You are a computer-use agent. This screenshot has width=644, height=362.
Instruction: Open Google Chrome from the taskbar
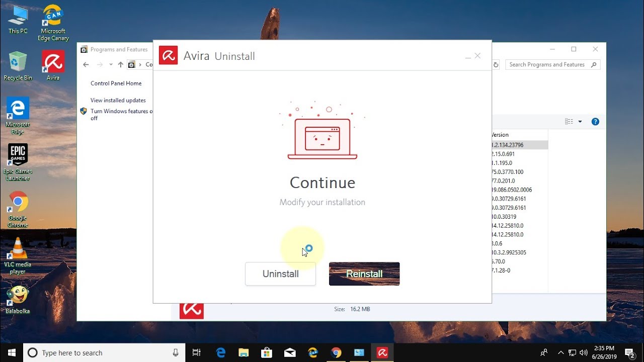[x=336, y=352]
